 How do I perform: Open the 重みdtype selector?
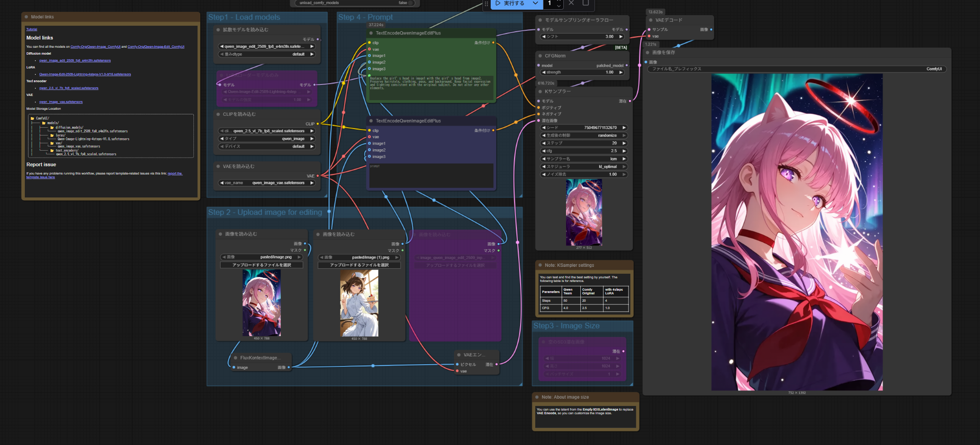267,54
